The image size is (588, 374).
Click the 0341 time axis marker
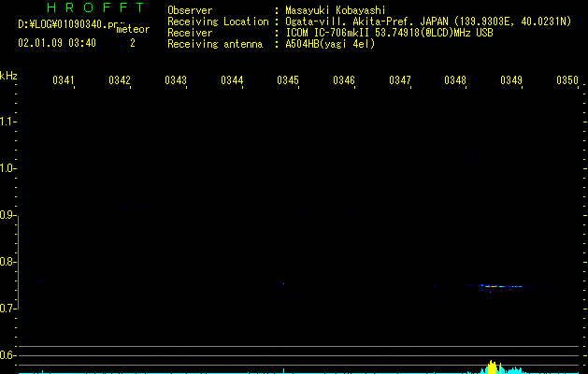pyautogui.click(x=63, y=79)
